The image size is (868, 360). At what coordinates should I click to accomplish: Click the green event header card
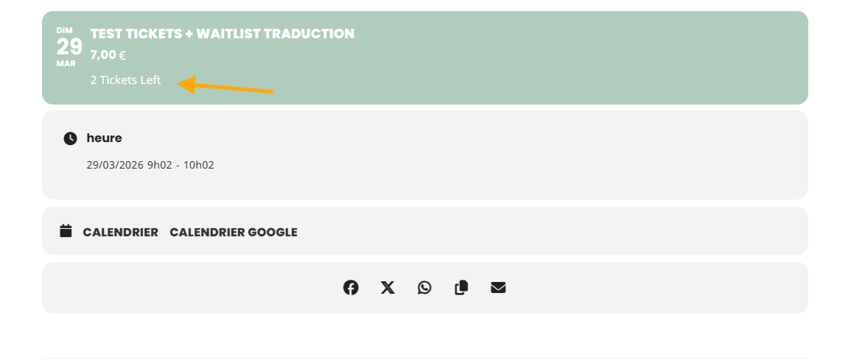click(425, 57)
